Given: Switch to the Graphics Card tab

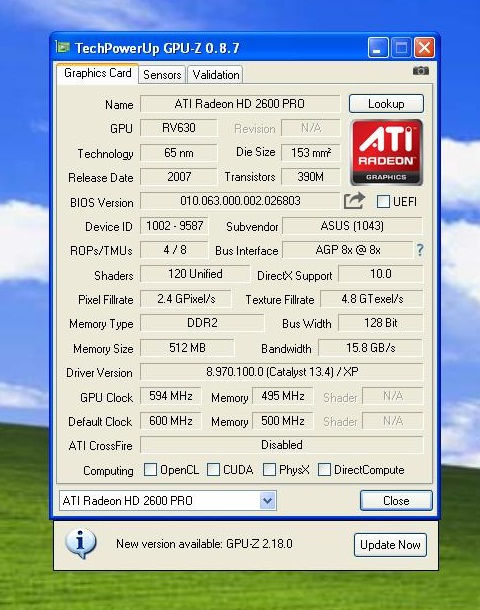Looking at the screenshot, I should coord(97,73).
